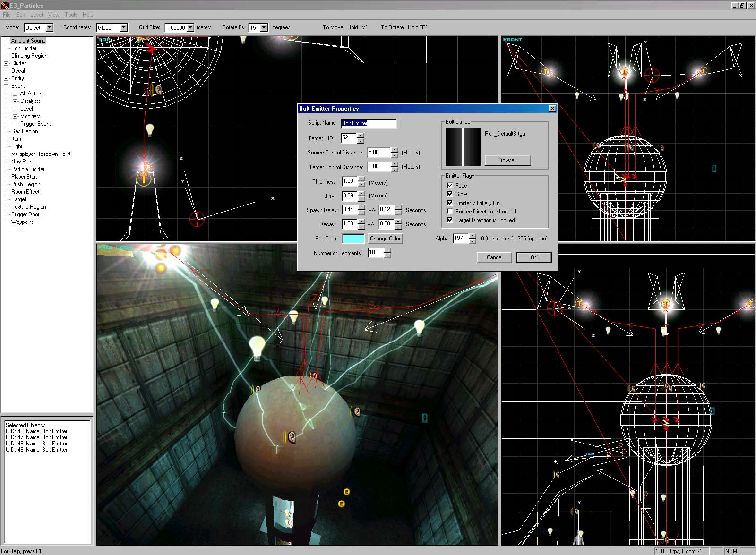Open the Mode dropdown

click(x=50, y=28)
